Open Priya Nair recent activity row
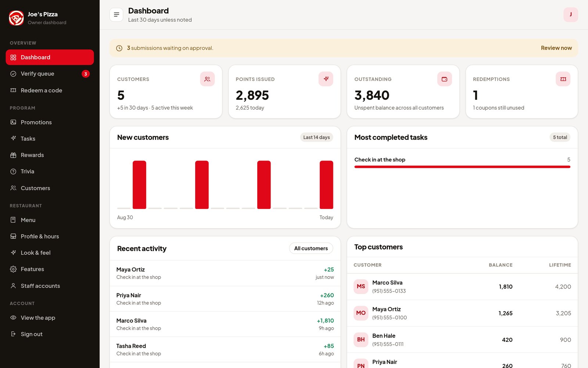Viewport: 588px width, 368px height. [225, 299]
